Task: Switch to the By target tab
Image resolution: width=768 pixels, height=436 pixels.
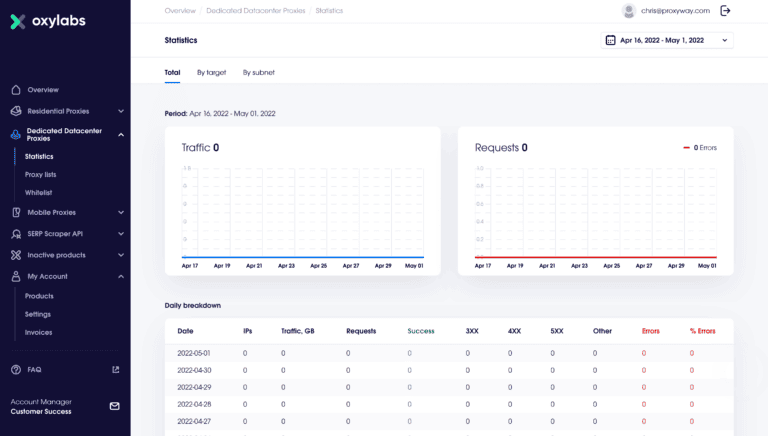Action: [211, 72]
